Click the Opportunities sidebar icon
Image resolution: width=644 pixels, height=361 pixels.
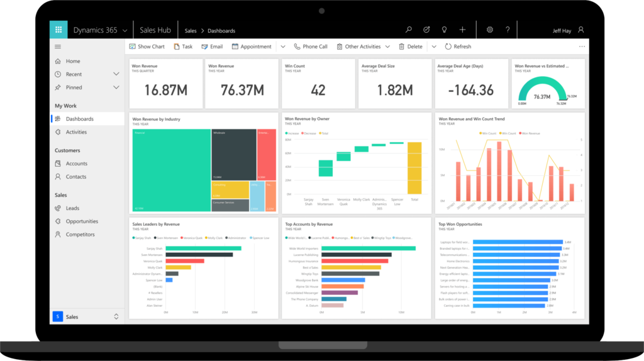58,221
